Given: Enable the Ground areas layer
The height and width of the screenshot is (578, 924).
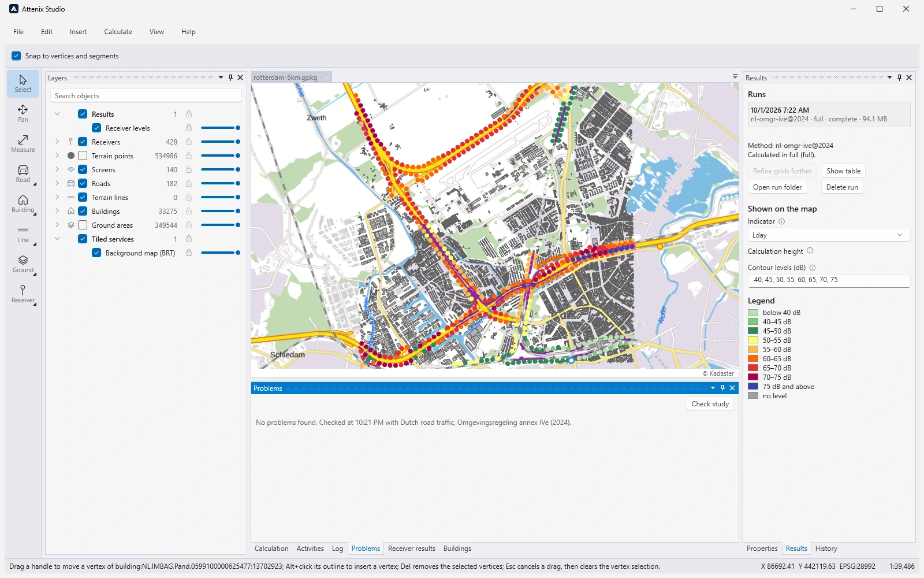Looking at the screenshot, I should point(83,225).
